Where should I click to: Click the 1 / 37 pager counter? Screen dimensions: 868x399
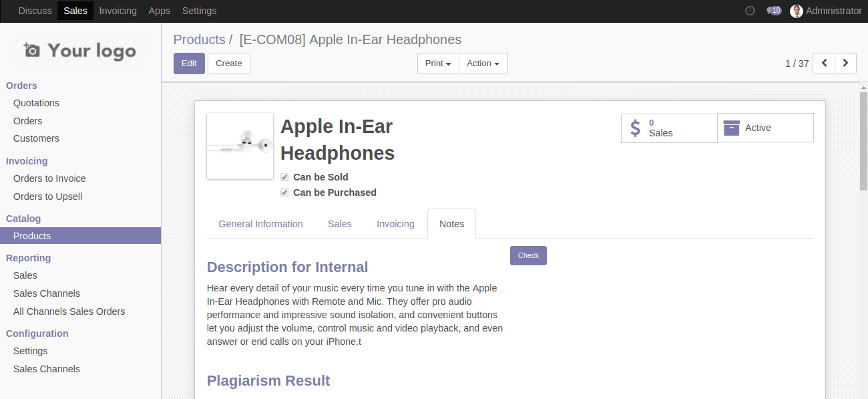click(x=797, y=63)
